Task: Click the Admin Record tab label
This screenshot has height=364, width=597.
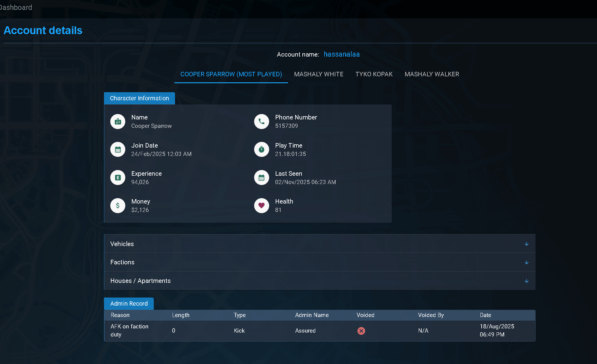Action: pos(129,304)
